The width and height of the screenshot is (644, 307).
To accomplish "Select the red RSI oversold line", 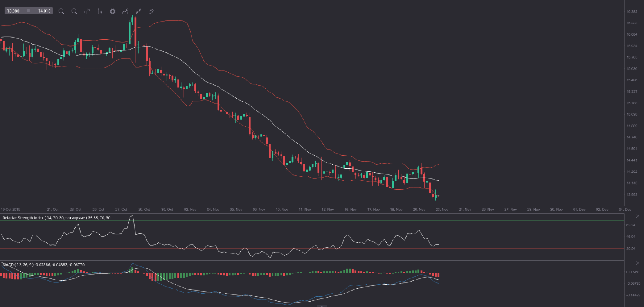I will (313, 249).
